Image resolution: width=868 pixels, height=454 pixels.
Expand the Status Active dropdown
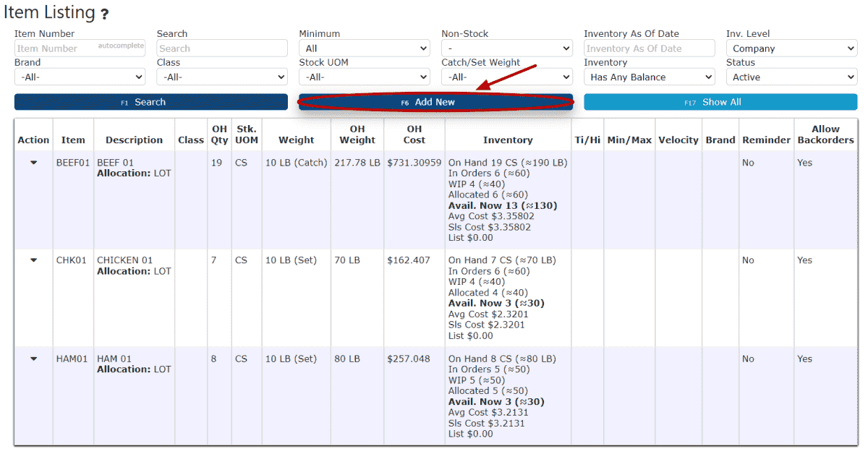[791, 77]
